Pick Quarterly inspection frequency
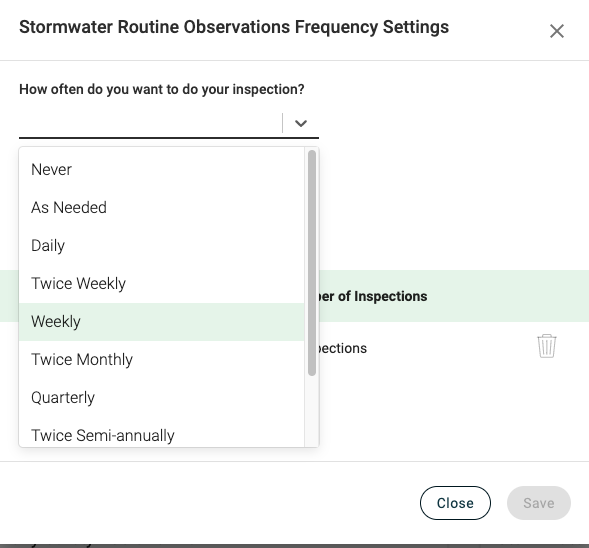The image size is (589, 548). 162,398
